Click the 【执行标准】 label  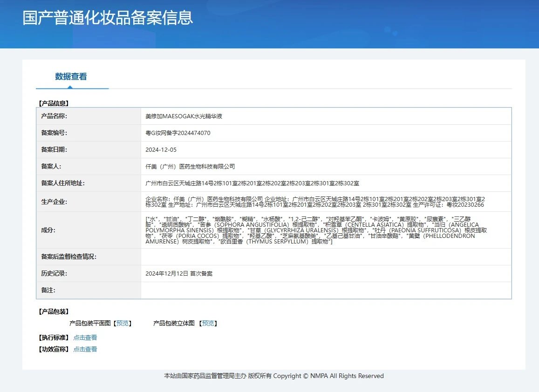click(x=54, y=338)
